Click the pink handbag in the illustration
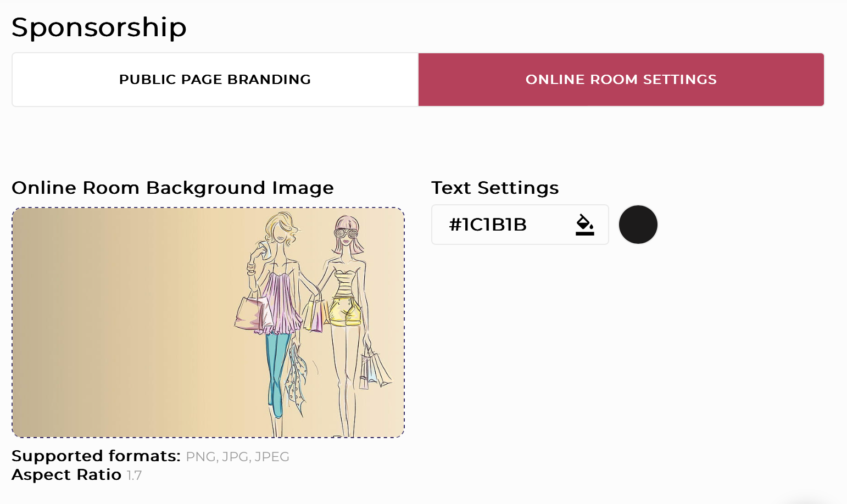Image resolution: width=847 pixels, height=504 pixels. [252, 314]
